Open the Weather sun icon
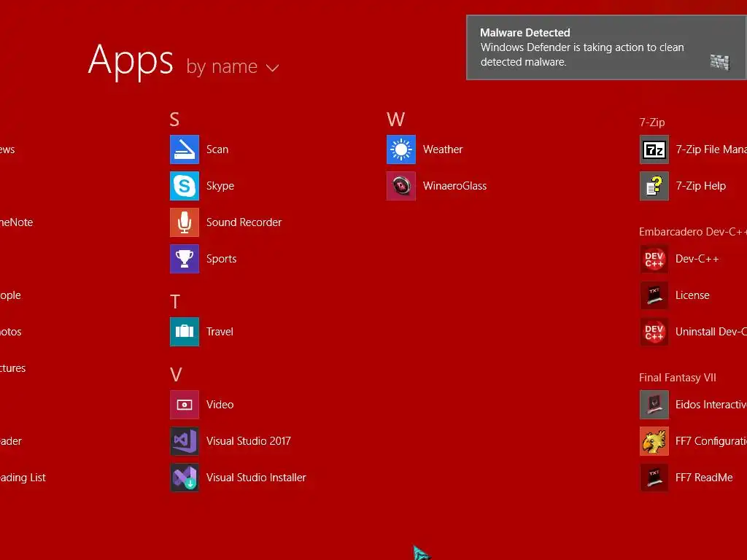The image size is (747, 560). pyautogui.click(x=401, y=149)
